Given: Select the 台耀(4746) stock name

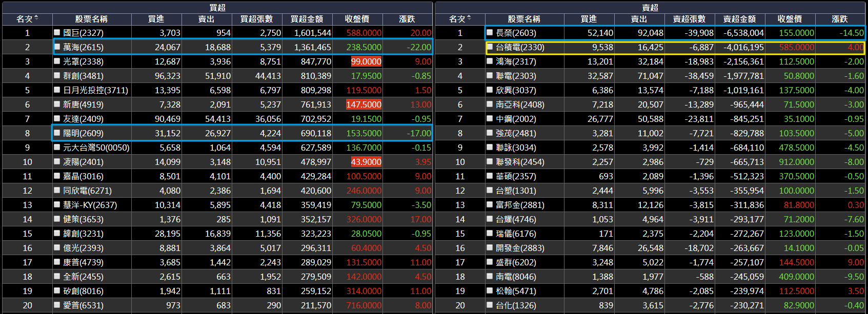Looking at the screenshot, I should pyautogui.click(x=516, y=219).
